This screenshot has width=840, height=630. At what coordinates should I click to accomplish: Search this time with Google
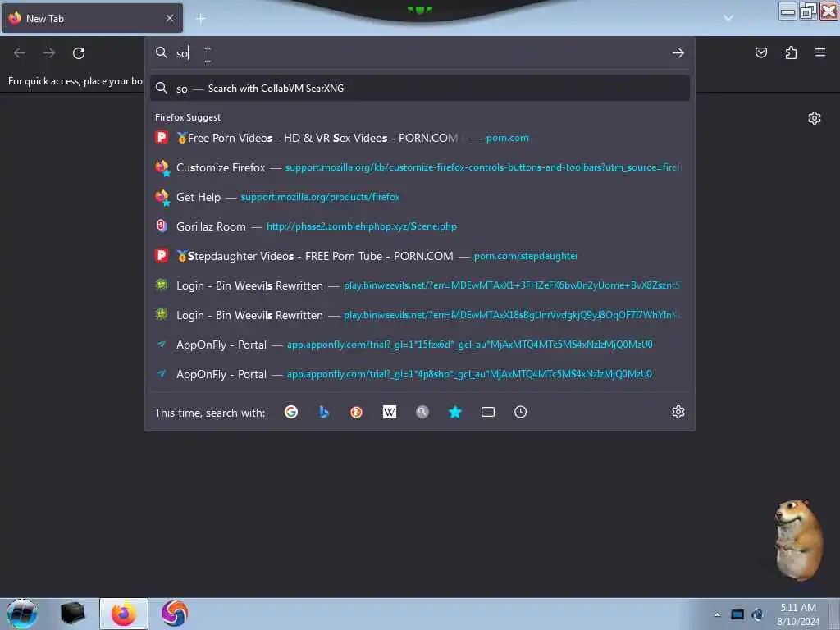click(x=291, y=412)
